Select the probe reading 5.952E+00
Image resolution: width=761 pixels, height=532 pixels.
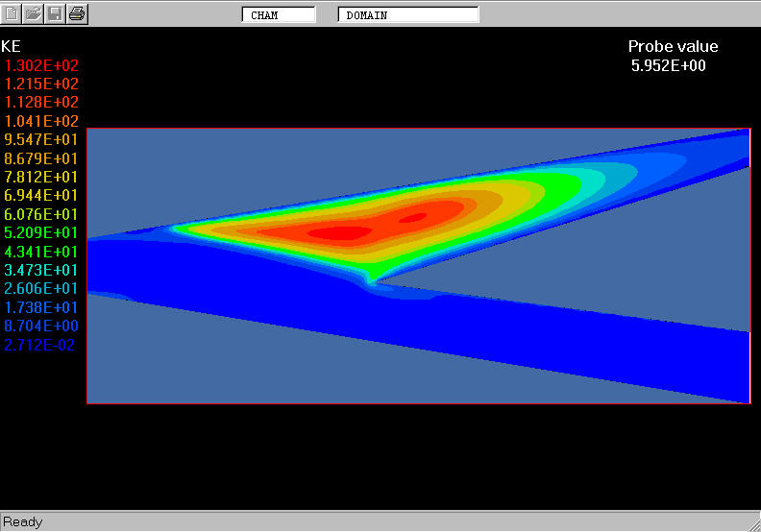pos(669,65)
